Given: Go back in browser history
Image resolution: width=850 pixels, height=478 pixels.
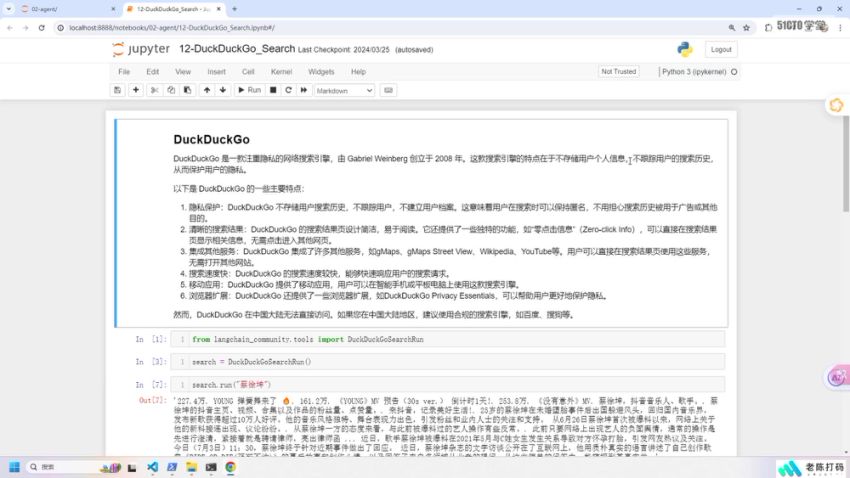Looking at the screenshot, I should coord(10,28).
